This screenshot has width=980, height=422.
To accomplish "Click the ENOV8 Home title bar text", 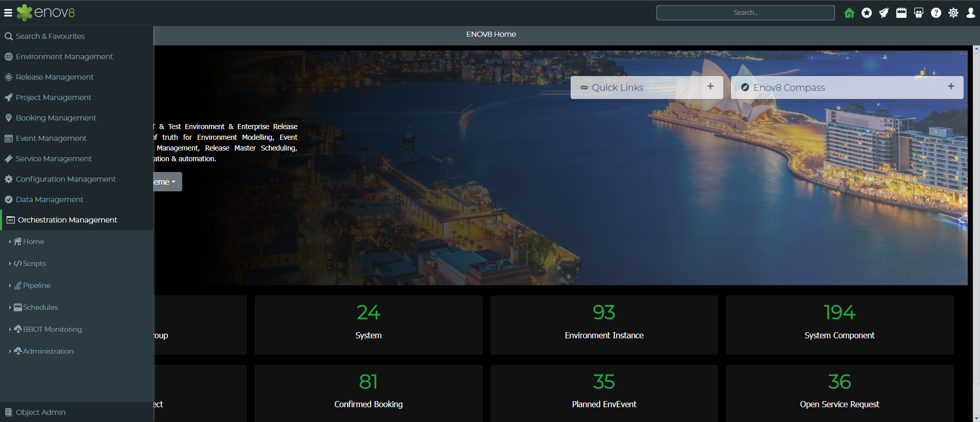I will [x=491, y=34].
